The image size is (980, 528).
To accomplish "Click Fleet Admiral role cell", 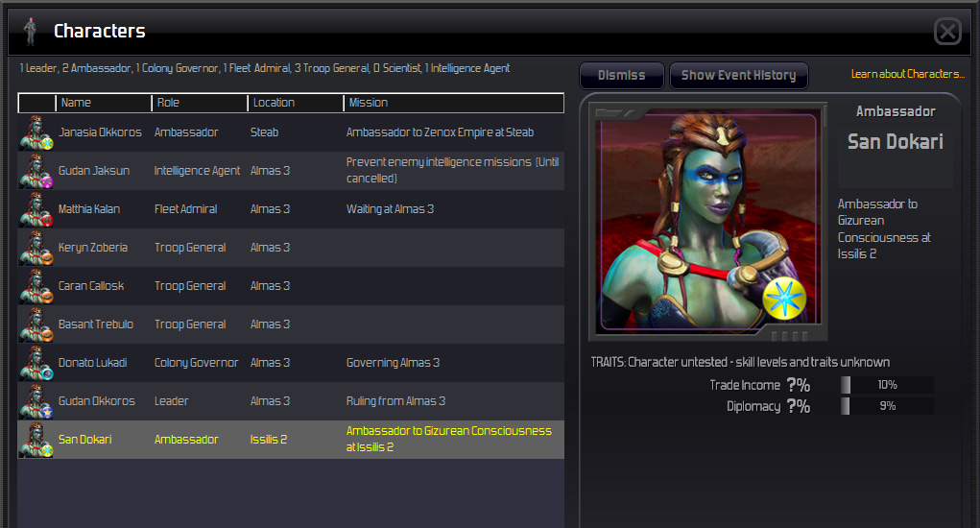I will coord(185,209).
